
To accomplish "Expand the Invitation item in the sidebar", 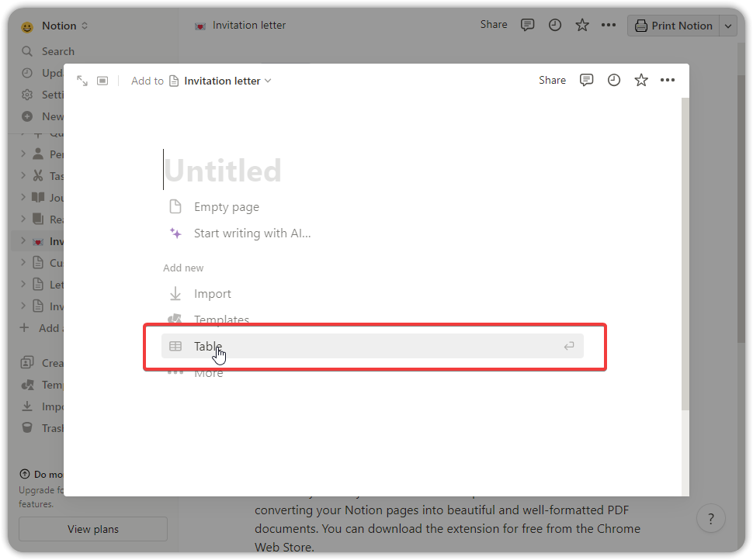I will click(x=23, y=240).
